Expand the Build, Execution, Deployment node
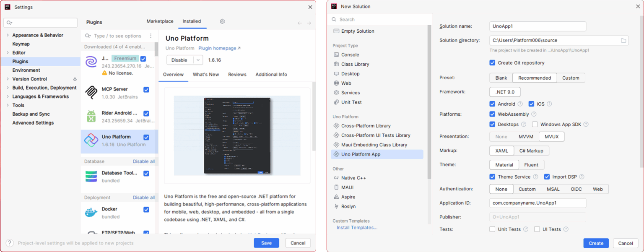Image resolution: width=644 pixels, height=252 pixels. [8, 88]
